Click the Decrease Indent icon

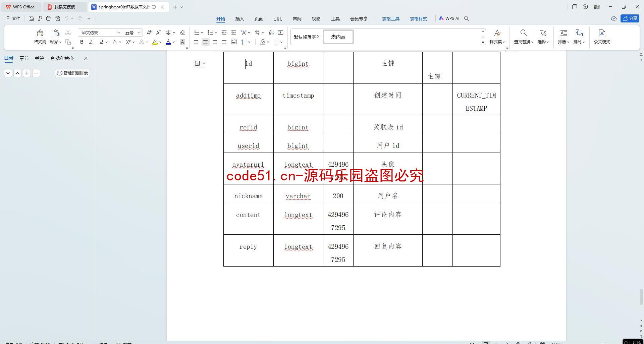click(x=224, y=33)
